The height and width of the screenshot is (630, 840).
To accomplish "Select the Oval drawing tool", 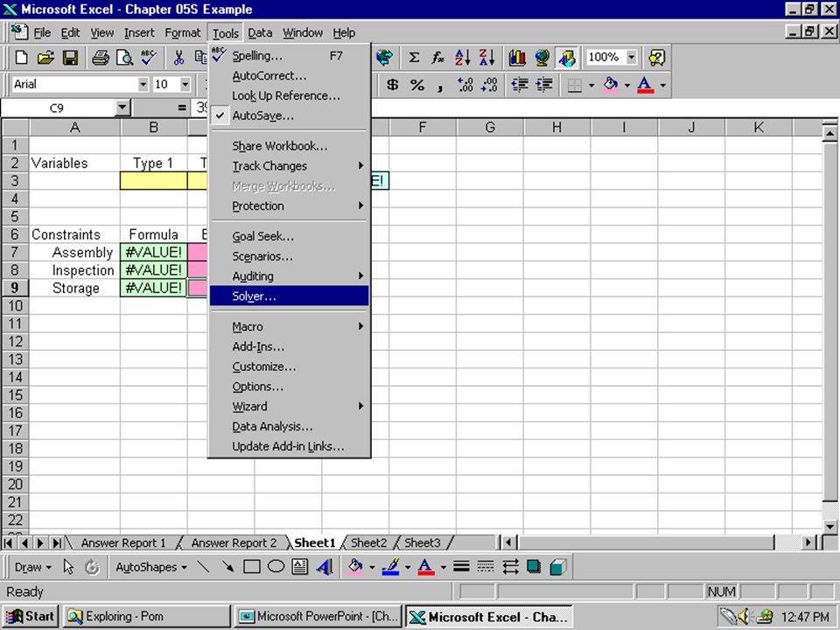I will pos(276,567).
